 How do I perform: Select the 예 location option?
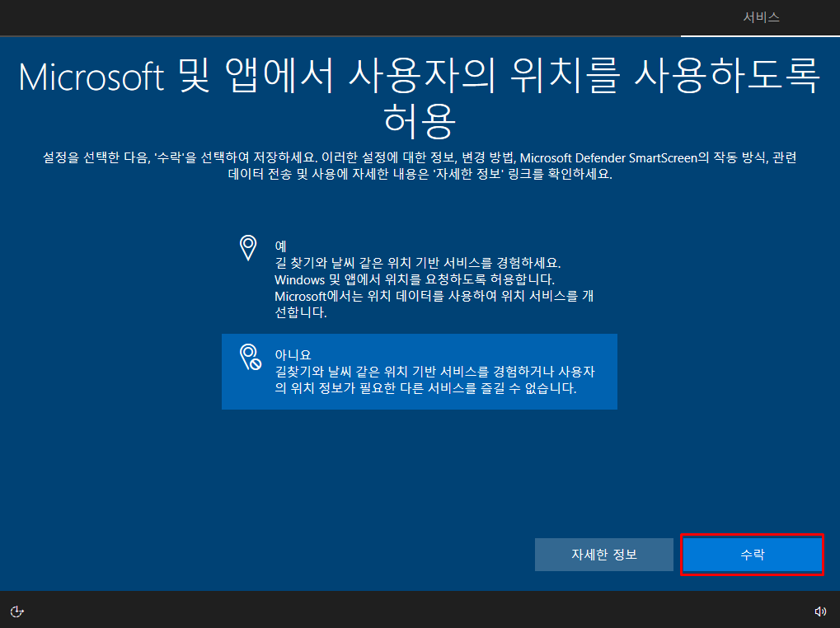[419, 279]
